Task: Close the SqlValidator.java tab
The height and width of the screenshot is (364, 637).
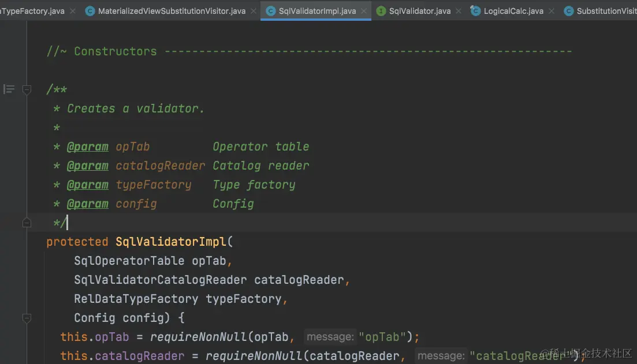Action: pyautogui.click(x=459, y=11)
